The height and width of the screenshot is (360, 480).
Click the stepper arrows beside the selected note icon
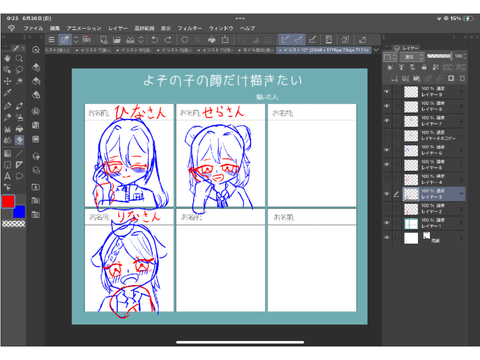tap(76, 40)
